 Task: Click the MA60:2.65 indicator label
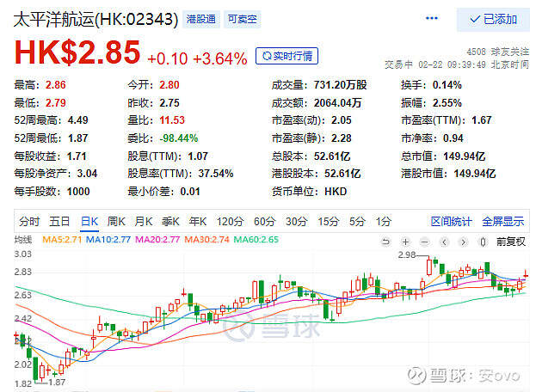point(256,240)
